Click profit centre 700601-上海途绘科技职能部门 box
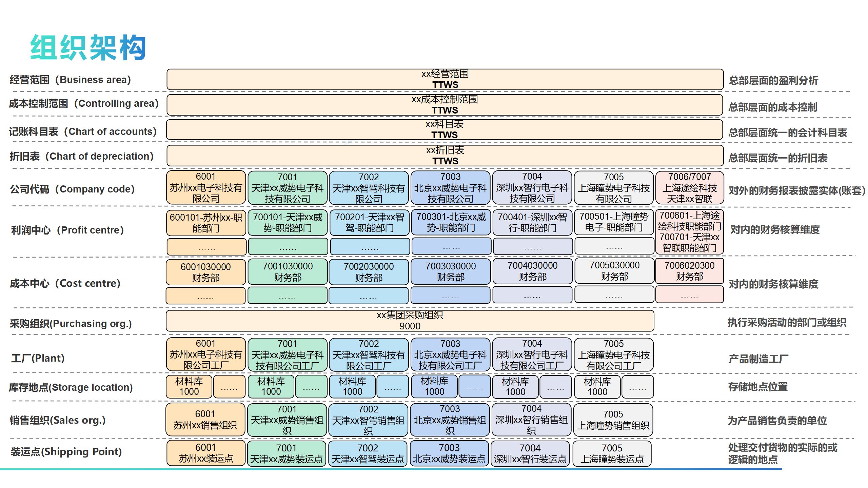The height and width of the screenshot is (488, 868). pyautogui.click(x=689, y=231)
